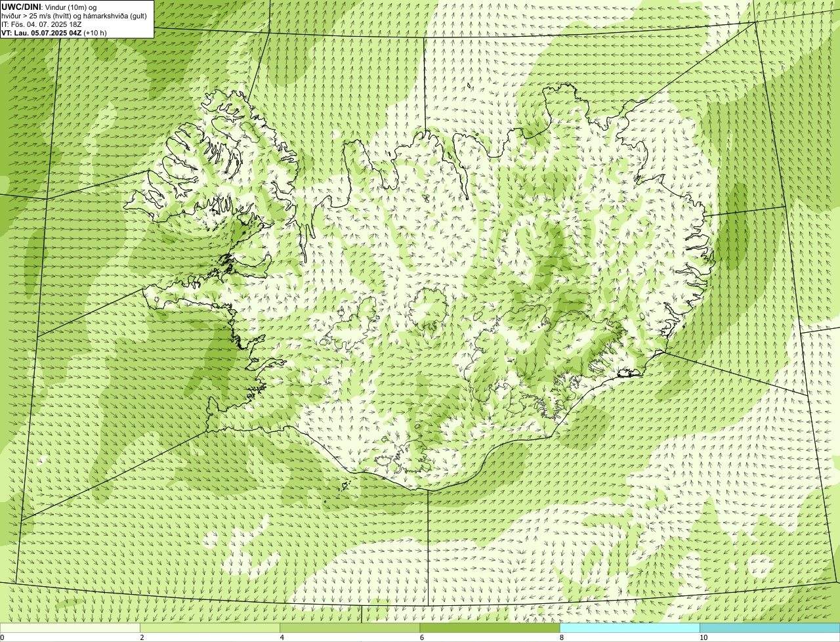Click the '0' tick label on the color scale

[2, 637]
